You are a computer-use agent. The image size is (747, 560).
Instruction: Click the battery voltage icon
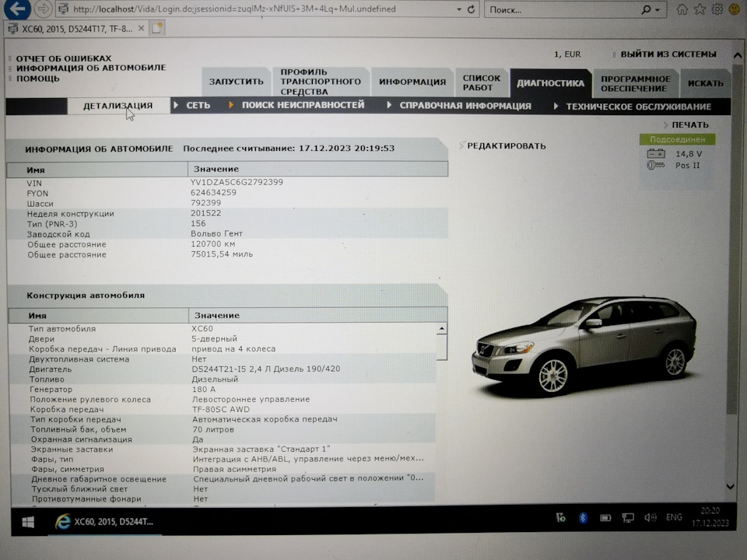pyautogui.click(x=656, y=154)
